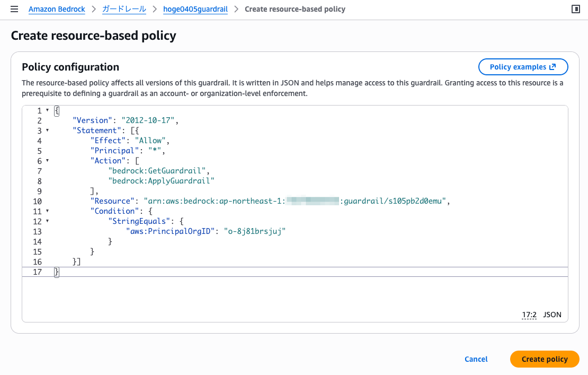Open the Policy examples external link
Screen dimensions: 588x375
pos(523,67)
